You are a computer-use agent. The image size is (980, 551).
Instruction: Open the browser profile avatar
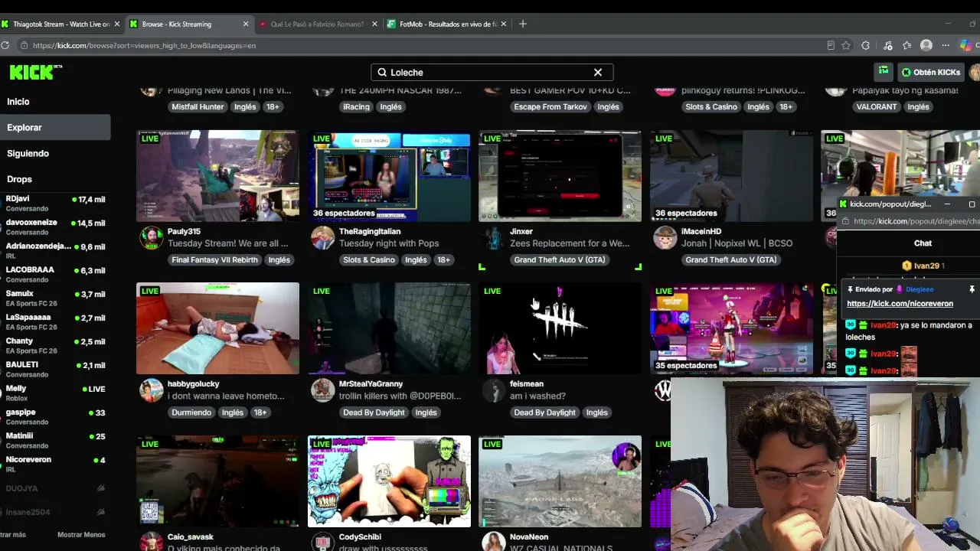[926, 45]
